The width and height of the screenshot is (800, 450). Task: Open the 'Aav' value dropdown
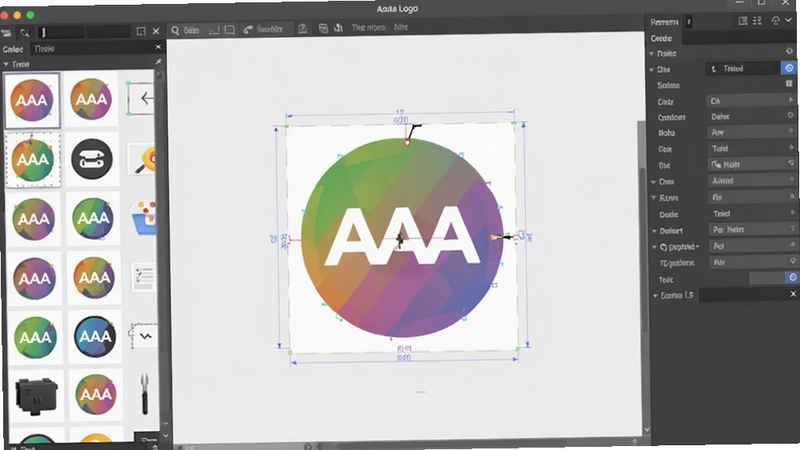[x=751, y=132]
